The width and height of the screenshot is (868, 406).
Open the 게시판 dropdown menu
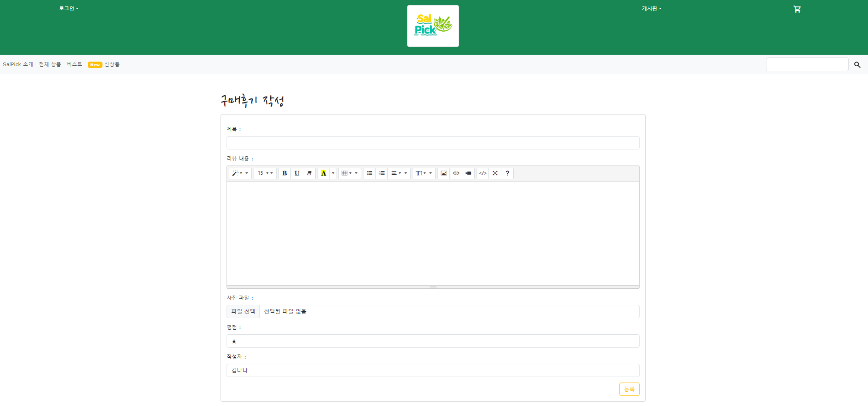[652, 9]
